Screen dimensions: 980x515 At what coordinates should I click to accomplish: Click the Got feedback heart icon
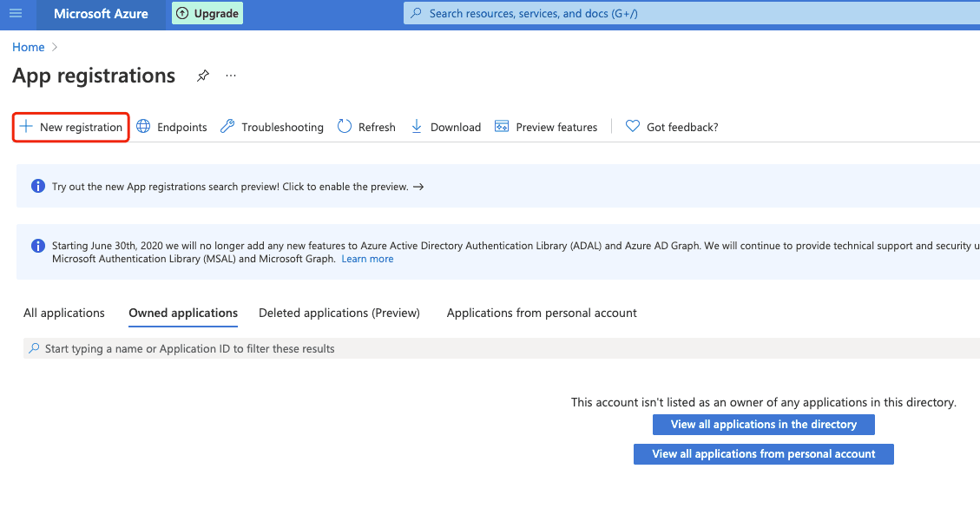tap(633, 126)
